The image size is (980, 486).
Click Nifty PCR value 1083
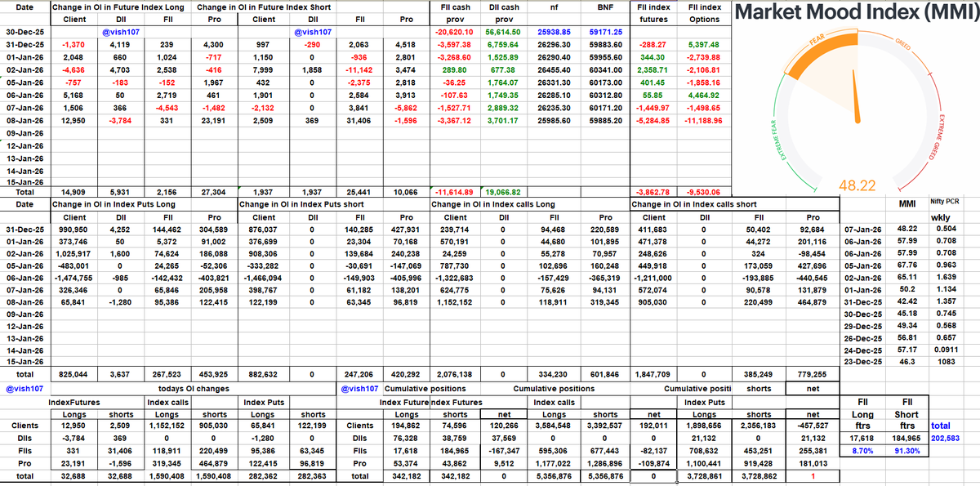pyautogui.click(x=946, y=360)
